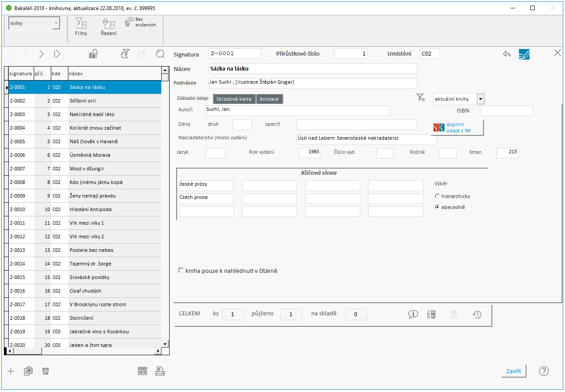565x392 pixels.
Task: Switch to the Skladová karta tab
Action: 234,99
